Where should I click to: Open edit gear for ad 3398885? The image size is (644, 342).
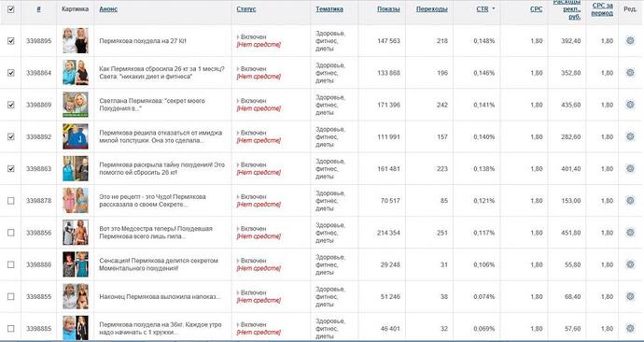point(630,328)
